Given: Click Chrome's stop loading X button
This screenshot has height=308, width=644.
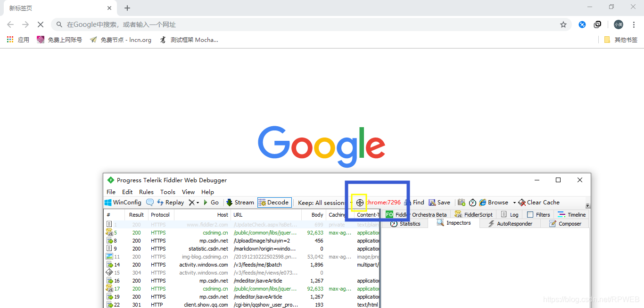Looking at the screenshot, I should pyautogui.click(x=41, y=24).
